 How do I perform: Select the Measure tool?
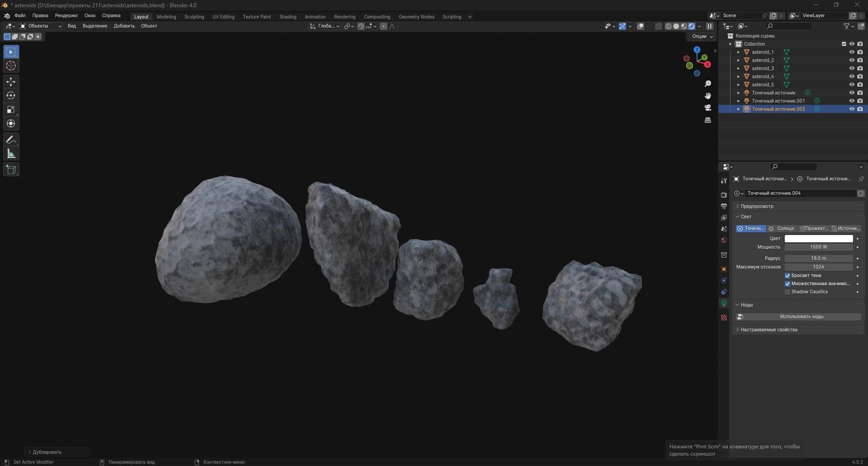tap(11, 154)
